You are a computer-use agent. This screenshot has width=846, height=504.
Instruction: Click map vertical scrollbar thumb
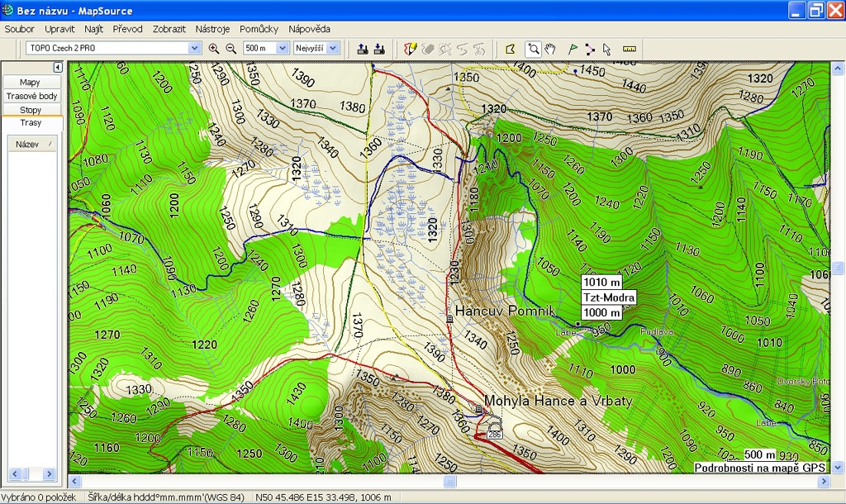pyautogui.click(x=838, y=268)
